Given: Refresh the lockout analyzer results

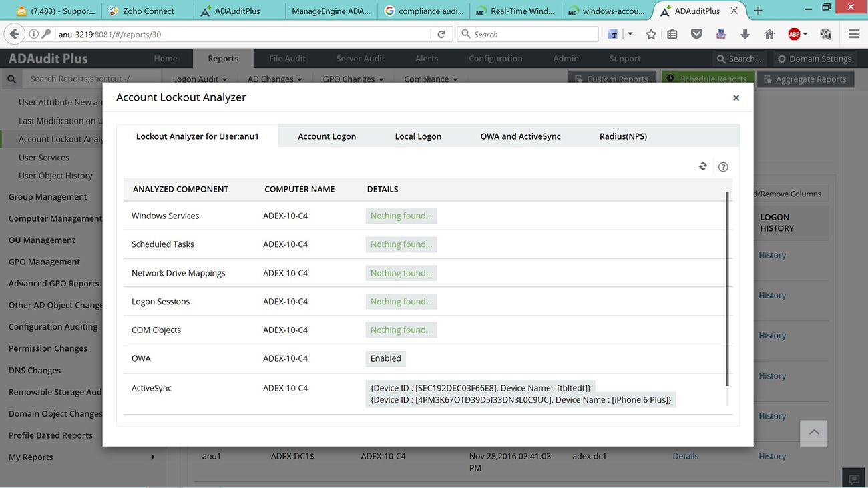Looking at the screenshot, I should tap(702, 166).
